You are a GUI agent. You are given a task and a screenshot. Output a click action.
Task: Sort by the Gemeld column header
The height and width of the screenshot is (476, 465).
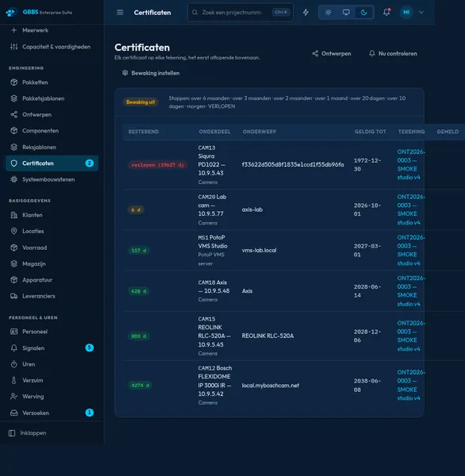point(448,132)
